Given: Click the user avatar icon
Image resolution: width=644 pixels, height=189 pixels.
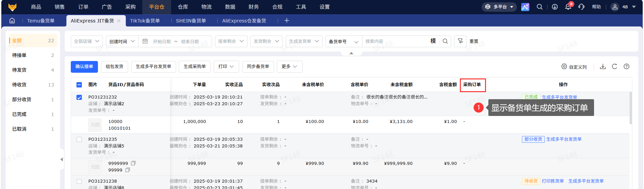Looking at the screenshot, I should pos(615,7).
